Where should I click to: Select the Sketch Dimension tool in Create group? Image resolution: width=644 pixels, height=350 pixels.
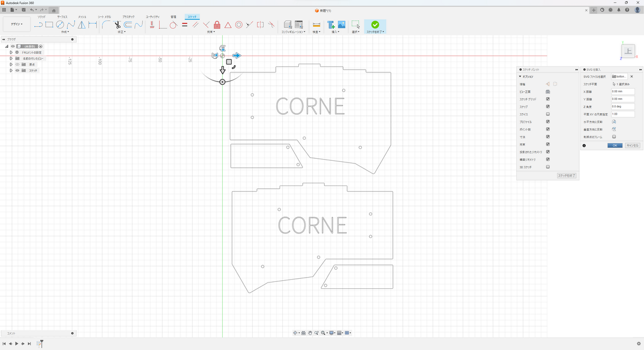(92, 25)
